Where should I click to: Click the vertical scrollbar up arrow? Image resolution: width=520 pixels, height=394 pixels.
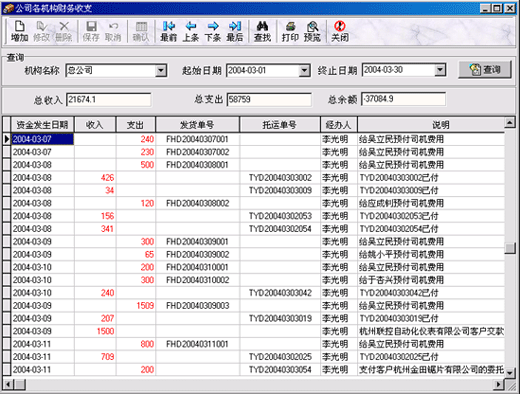coord(510,123)
